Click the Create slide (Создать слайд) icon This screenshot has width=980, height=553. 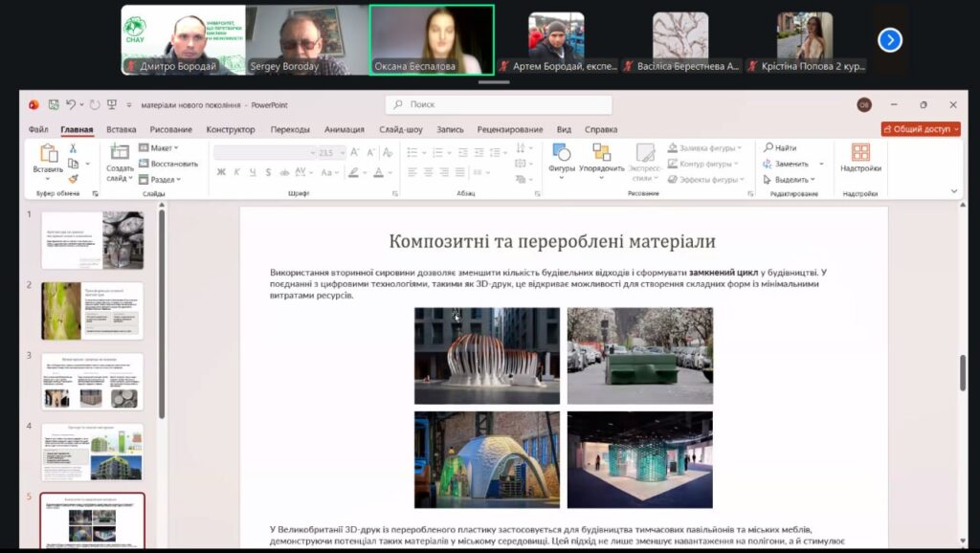120,153
